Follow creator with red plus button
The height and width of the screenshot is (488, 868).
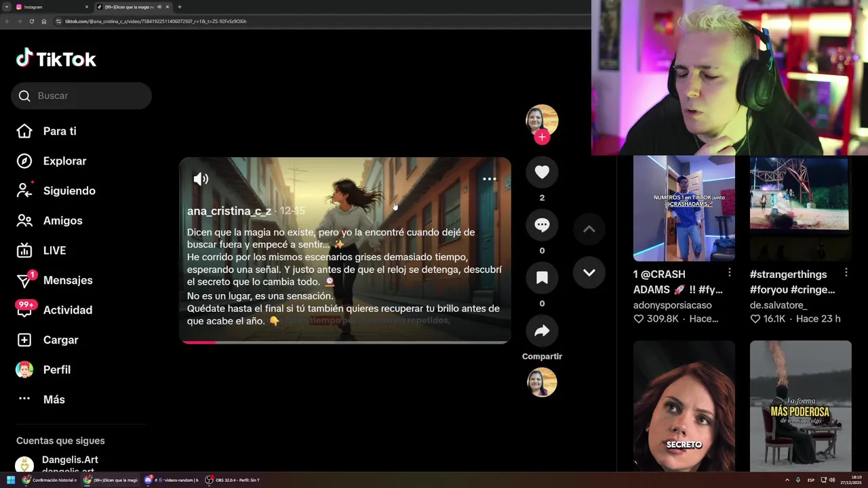click(542, 137)
